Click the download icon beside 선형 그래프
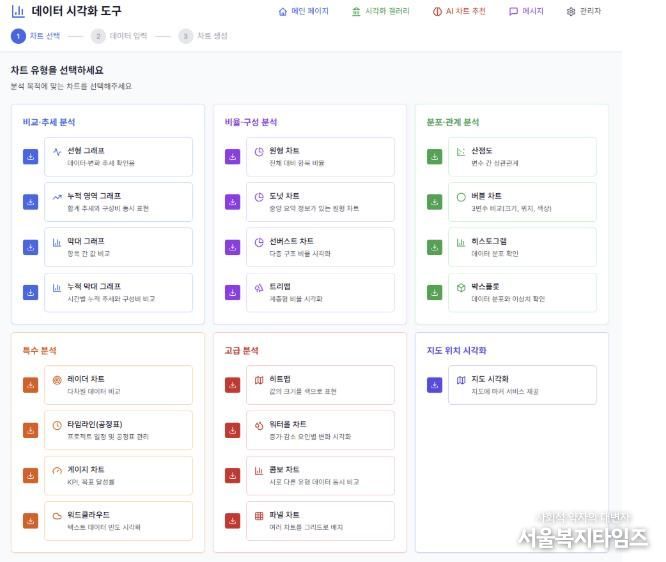 (x=30, y=156)
